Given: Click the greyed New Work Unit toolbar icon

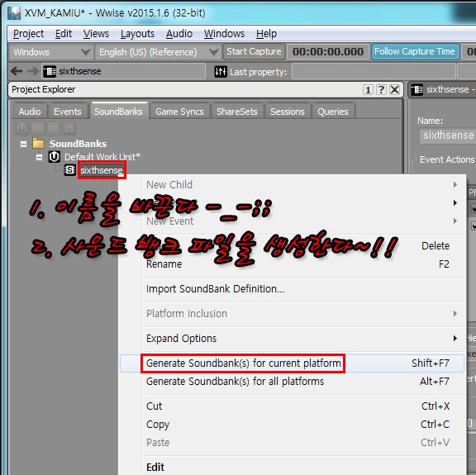Looking at the screenshot, I should (x=21, y=129).
